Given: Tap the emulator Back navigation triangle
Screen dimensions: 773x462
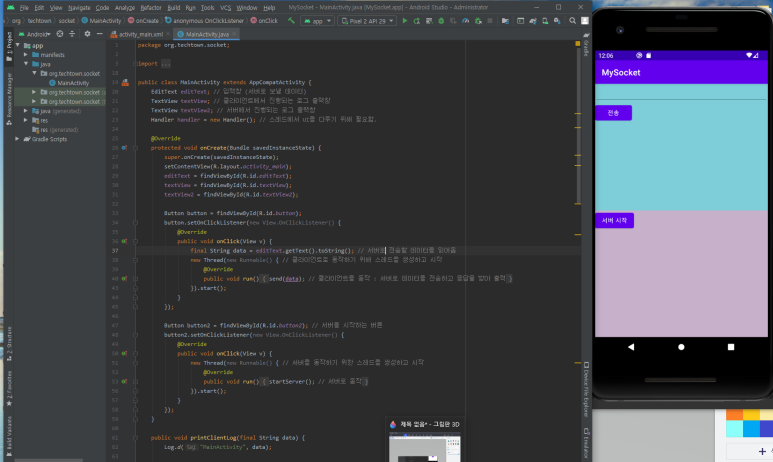Looking at the screenshot, I should click(631, 347).
